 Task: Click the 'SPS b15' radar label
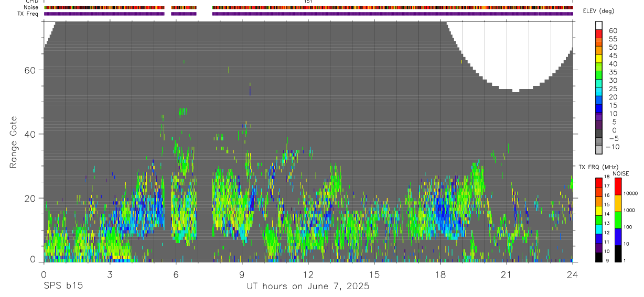[x=63, y=286]
